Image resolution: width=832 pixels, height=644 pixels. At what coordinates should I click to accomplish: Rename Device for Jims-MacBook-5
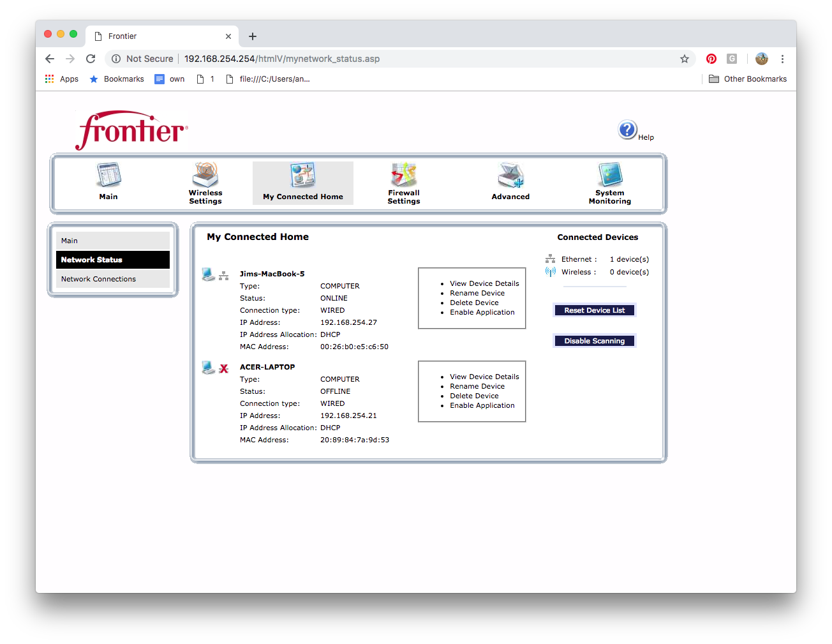coord(477,293)
